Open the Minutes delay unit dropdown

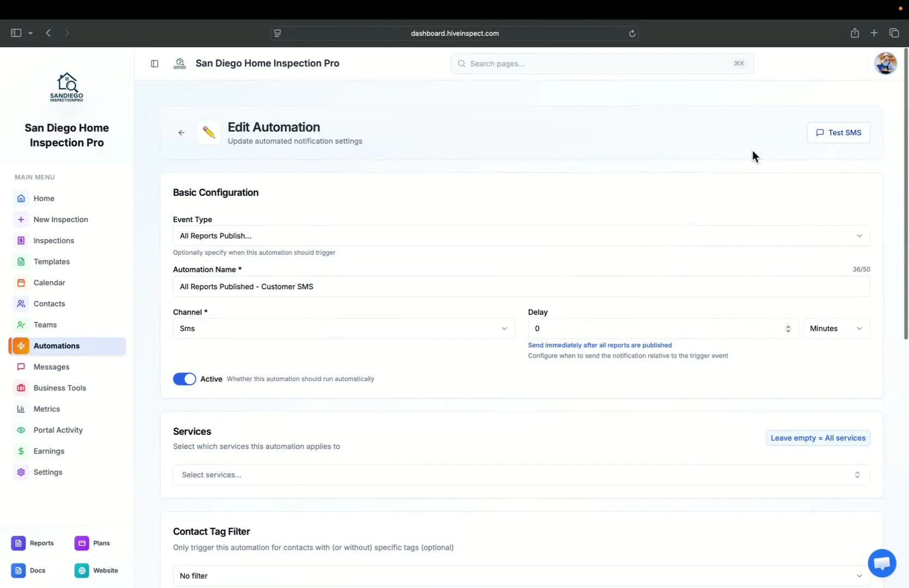click(837, 328)
